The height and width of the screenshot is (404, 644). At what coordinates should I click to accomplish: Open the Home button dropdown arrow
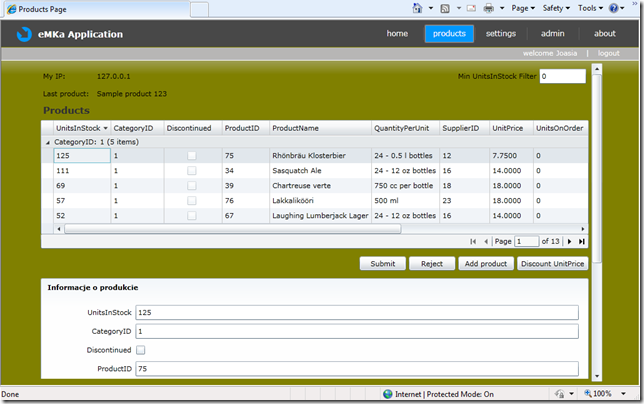[431, 8]
